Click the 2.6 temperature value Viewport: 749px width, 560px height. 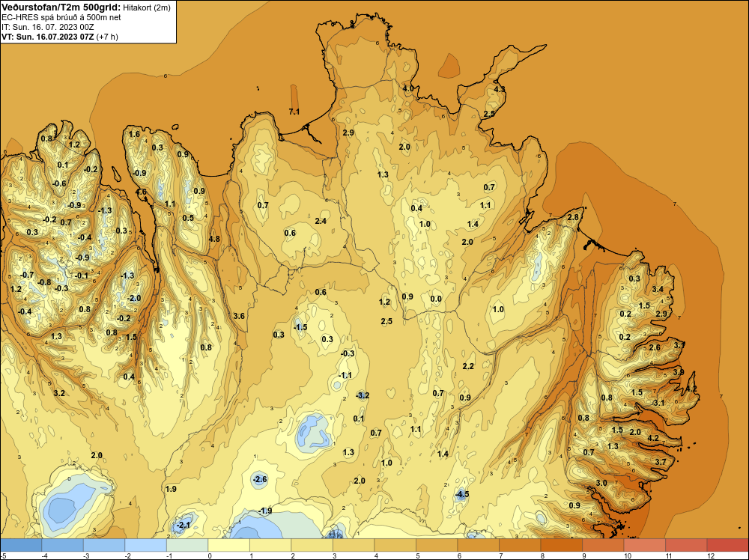pos(655,347)
